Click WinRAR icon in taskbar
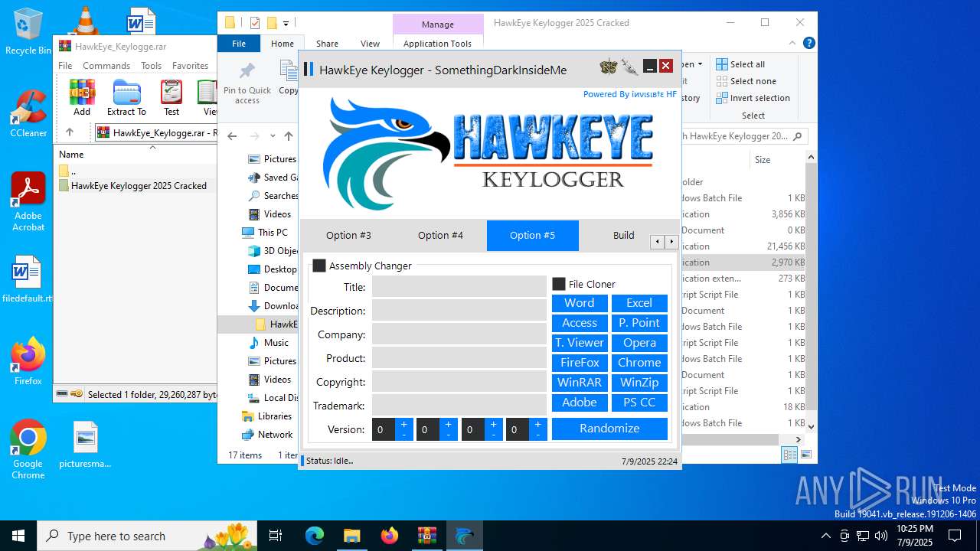Viewport: 980px width, 551px height. (426, 536)
